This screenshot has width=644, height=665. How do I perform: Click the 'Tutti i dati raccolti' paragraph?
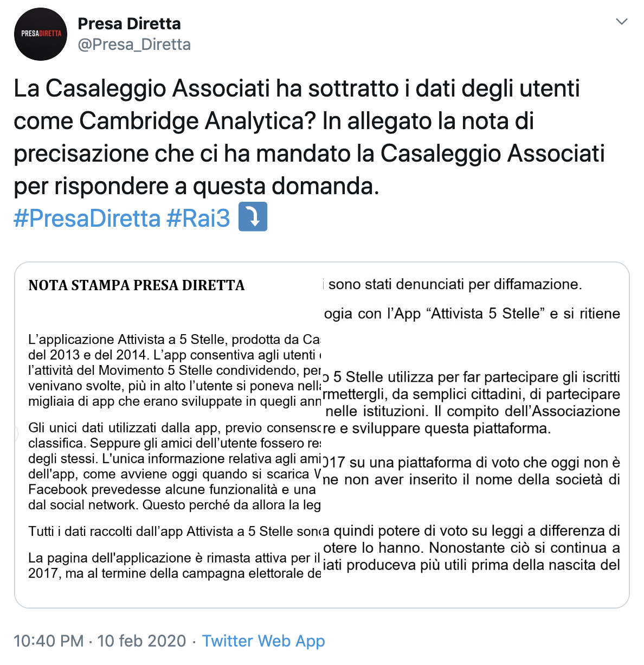(175, 532)
